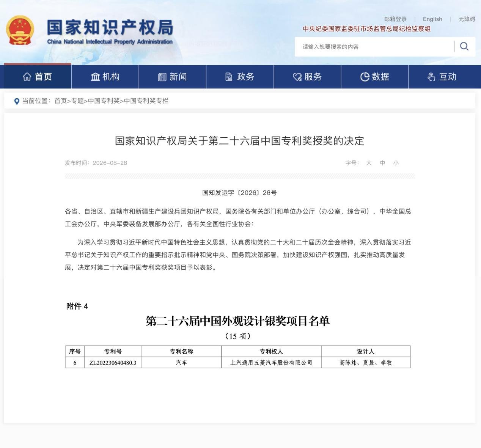The height and width of the screenshot is (448, 481).
Task: Click the location pin icon in breadcrumb
Action: click(17, 101)
